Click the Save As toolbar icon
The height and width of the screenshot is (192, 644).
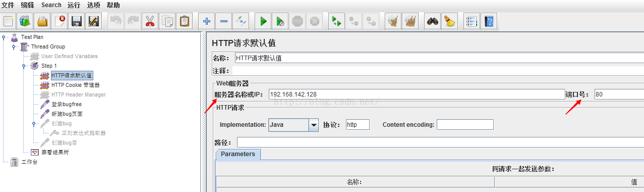pos(94,21)
